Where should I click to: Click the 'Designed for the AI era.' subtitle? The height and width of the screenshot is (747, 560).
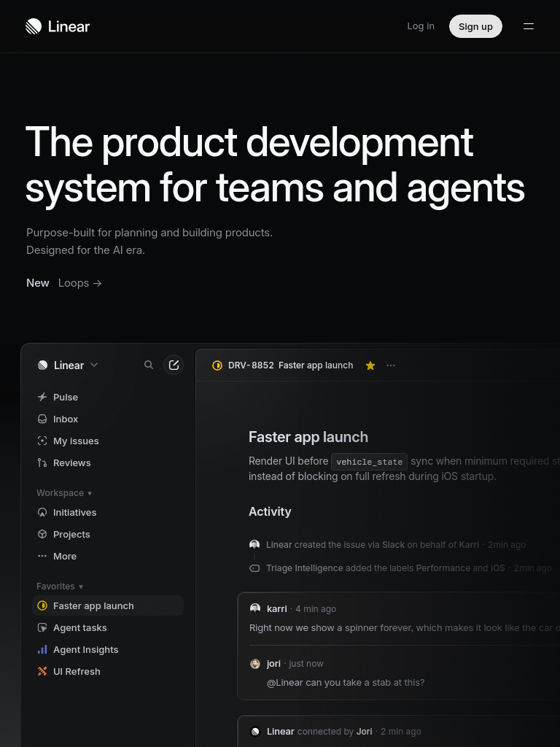(x=85, y=250)
